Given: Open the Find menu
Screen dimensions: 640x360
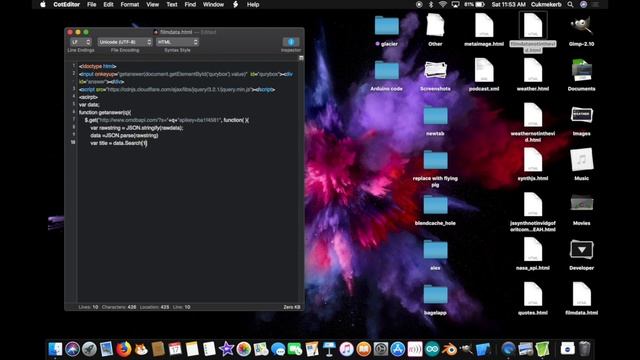Looking at the screenshot, I should 190,4.
